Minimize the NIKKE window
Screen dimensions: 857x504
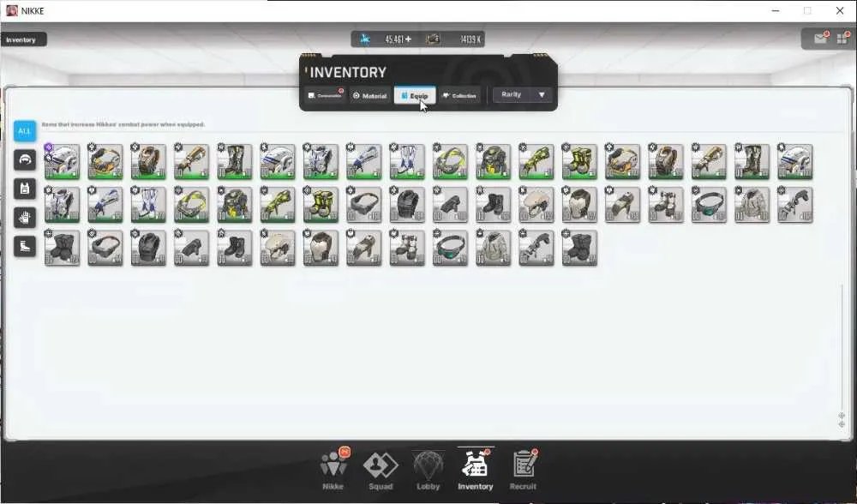tap(776, 10)
